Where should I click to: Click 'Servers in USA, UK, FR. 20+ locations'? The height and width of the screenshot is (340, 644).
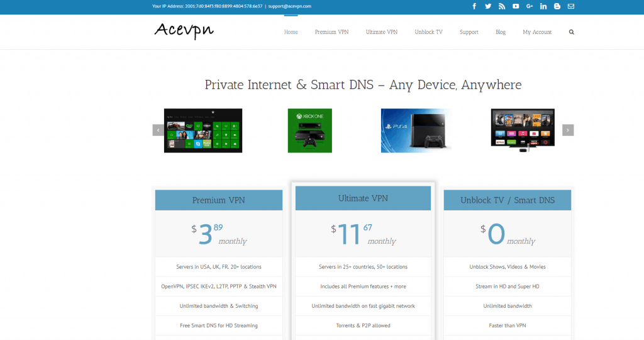tap(219, 267)
